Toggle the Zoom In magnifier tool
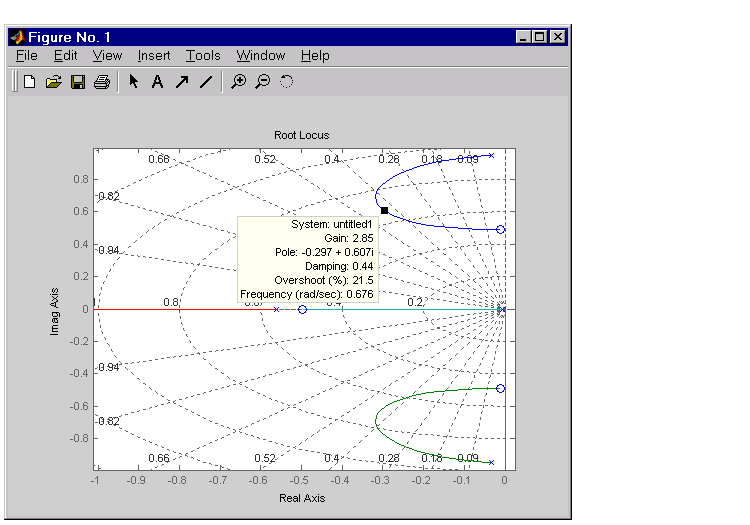 (x=238, y=82)
